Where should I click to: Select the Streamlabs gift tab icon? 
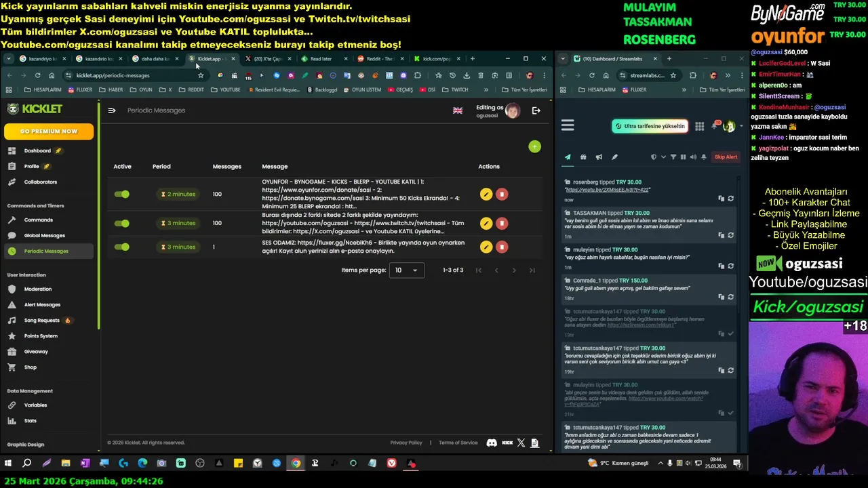pos(583,157)
